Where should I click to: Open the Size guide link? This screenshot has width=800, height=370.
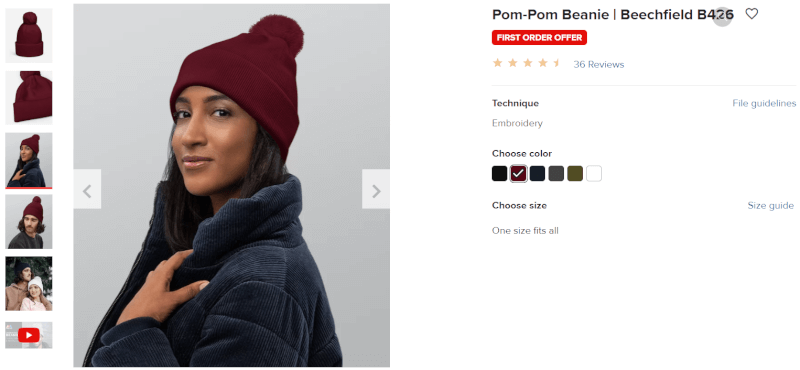tap(771, 206)
